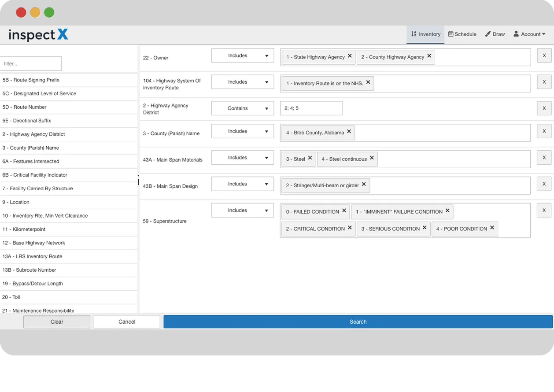Image resolution: width=554 pixels, height=392 pixels.
Task: Open the Includes dropdown for 22 - Owner
Action: click(x=243, y=55)
